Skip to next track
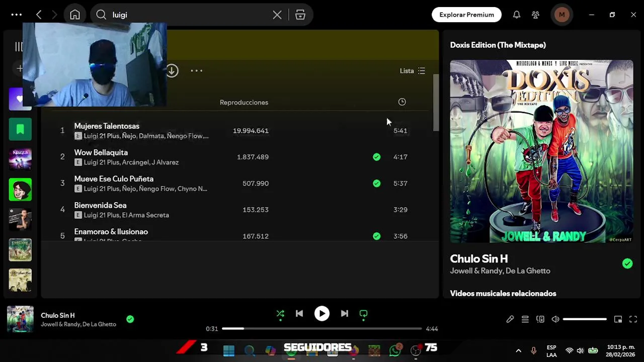Image resolution: width=644 pixels, height=362 pixels. coord(345,314)
